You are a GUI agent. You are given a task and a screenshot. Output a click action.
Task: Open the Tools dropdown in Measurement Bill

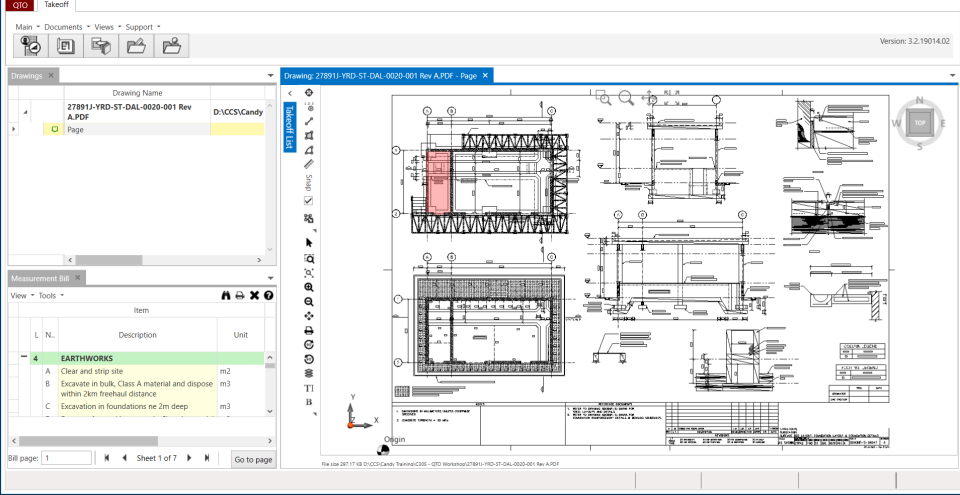[x=51, y=295]
